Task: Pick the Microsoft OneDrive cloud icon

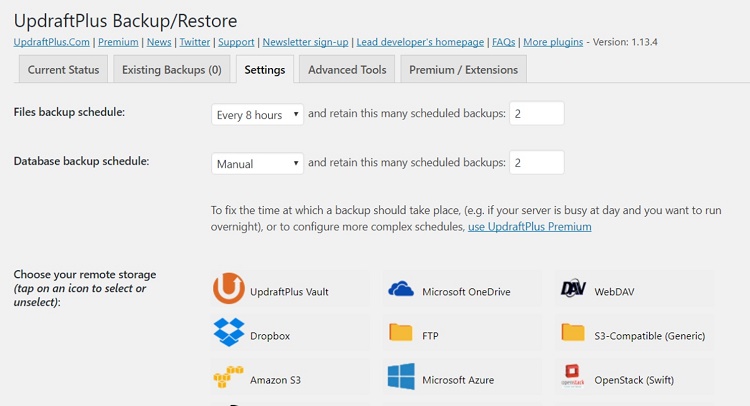Action: [401, 289]
